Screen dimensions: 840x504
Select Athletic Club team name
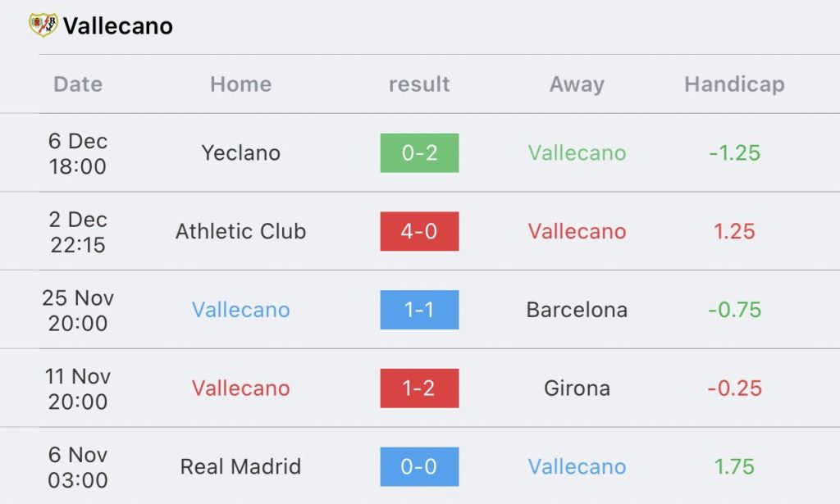240,231
